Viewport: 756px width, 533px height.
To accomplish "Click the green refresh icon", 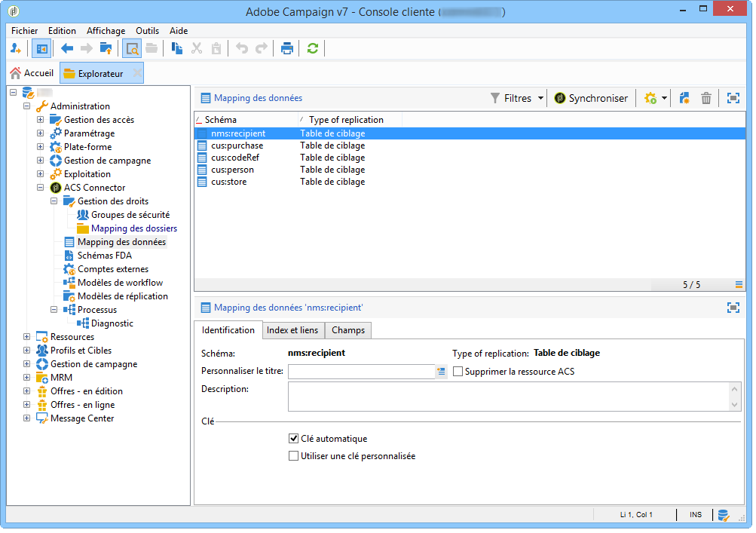I will point(313,49).
